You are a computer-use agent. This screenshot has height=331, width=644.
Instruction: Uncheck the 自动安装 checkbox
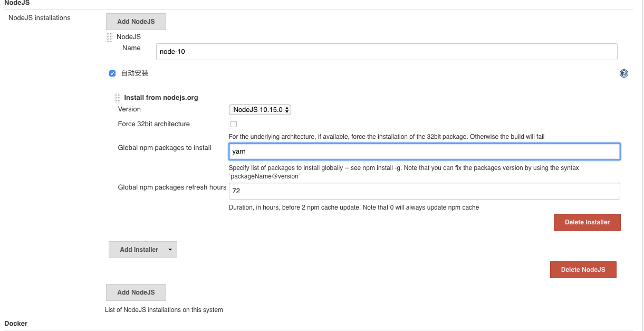pyautogui.click(x=112, y=73)
